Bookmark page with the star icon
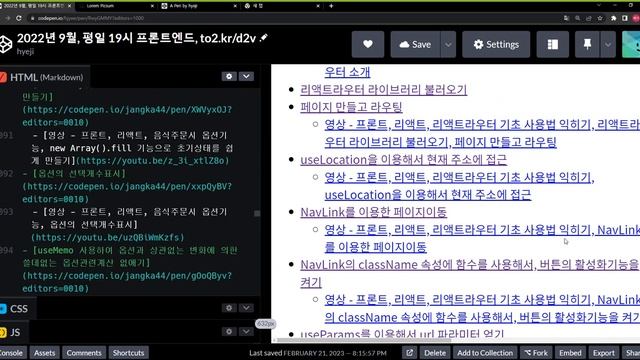Screen dimensions: 640x360 [600, 18]
